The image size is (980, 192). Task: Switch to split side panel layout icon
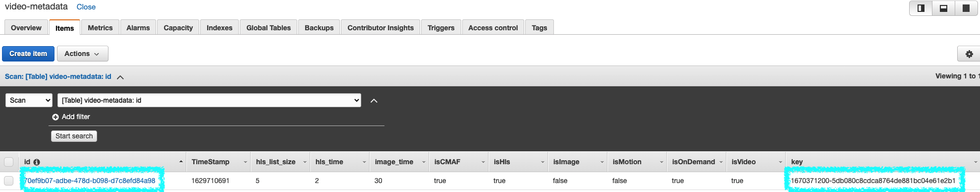tap(921, 8)
